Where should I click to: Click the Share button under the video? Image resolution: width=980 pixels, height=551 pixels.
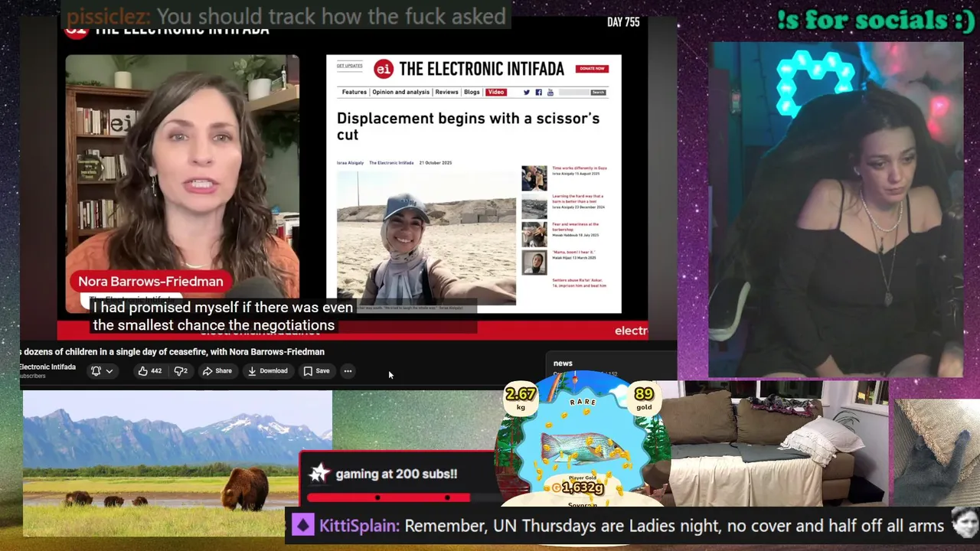pos(217,371)
